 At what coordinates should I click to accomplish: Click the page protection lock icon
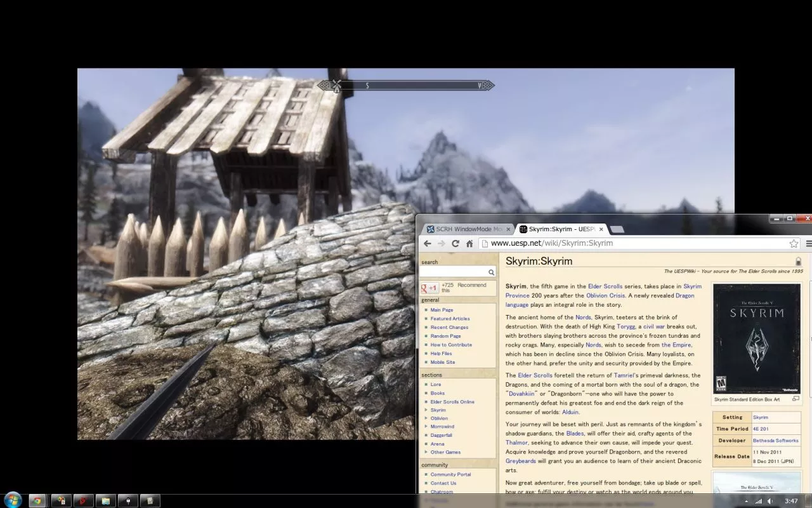click(x=798, y=261)
